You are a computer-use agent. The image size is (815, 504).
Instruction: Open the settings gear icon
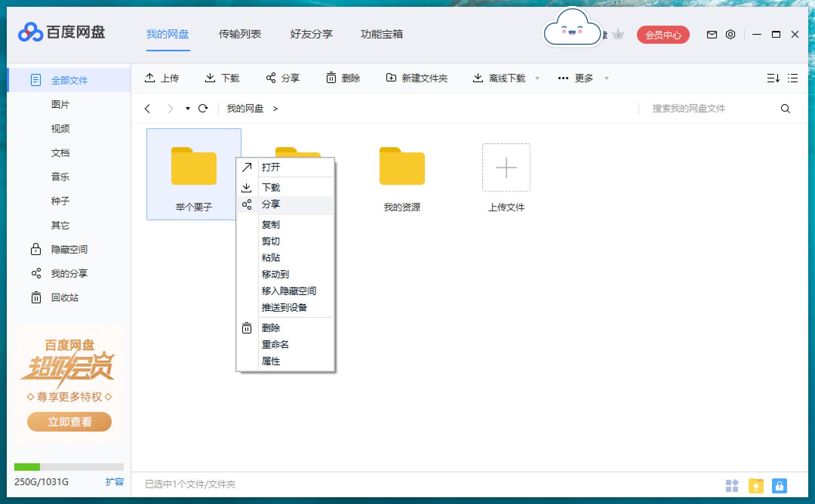[731, 34]
